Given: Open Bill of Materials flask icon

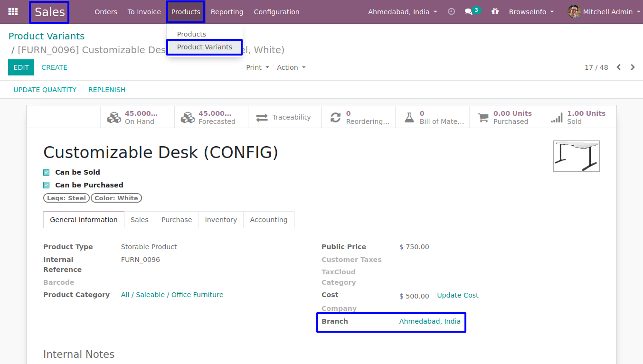Looking at the screenshot, I should [x=409, y=117].
